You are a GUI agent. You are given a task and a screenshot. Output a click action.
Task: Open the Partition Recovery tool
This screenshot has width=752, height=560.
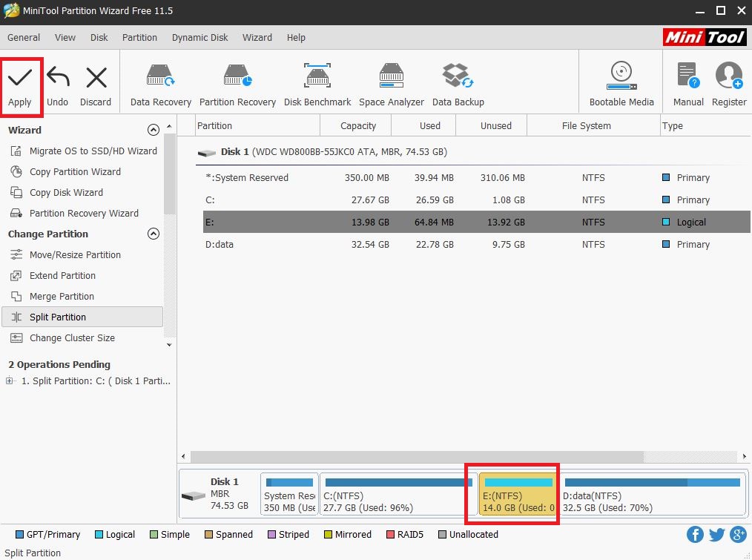[237, 85]
